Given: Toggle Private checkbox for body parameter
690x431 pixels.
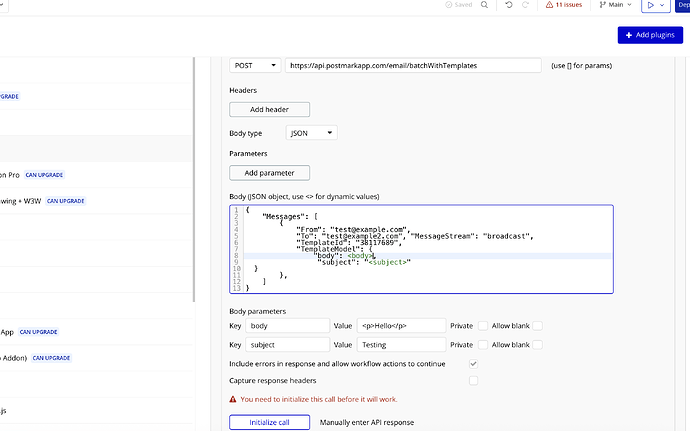Looking at the screenshot, I should click(483, 326).
